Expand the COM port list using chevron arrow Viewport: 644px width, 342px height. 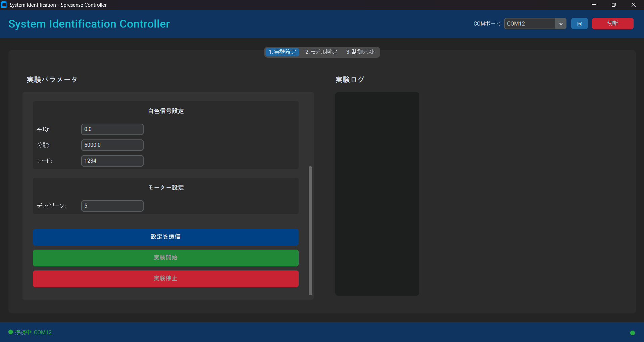tap(561, 24)
